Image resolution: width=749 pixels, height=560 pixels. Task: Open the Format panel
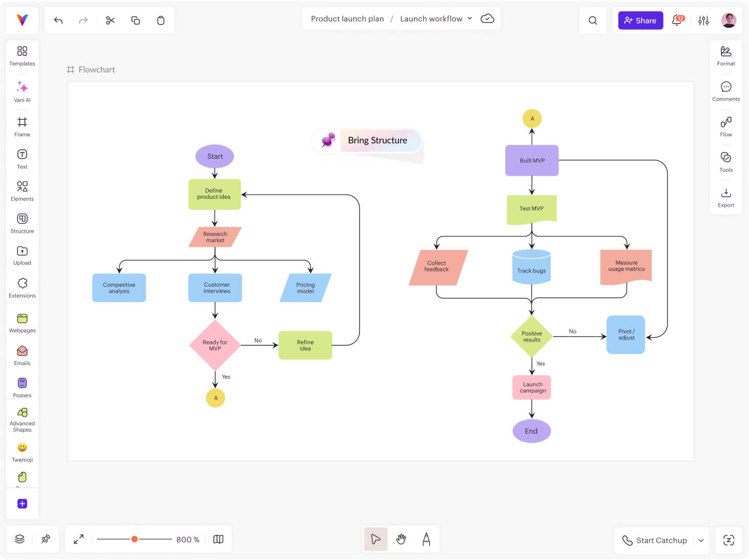click(726, 54)
